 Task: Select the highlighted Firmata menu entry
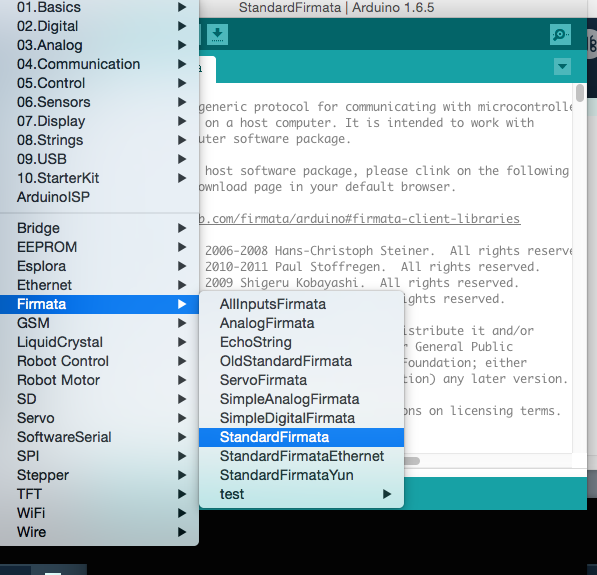click(x=99, y=304)
